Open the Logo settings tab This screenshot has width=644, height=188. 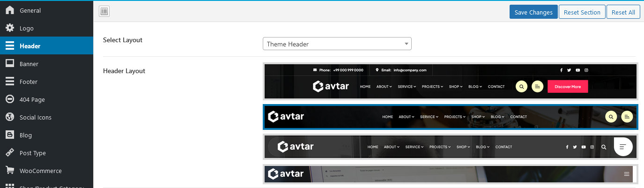pyautogui.click(x=47, y=28)
